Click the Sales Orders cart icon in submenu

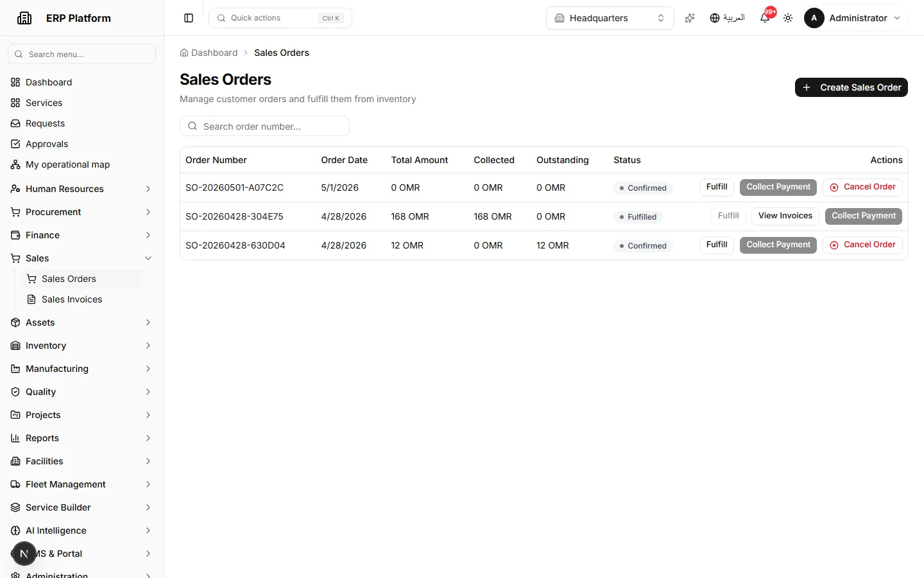coord(31,279)
